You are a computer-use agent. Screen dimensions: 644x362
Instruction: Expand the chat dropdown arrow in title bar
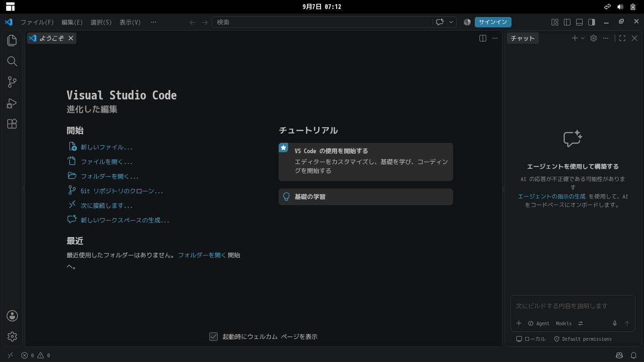point(452,22)
